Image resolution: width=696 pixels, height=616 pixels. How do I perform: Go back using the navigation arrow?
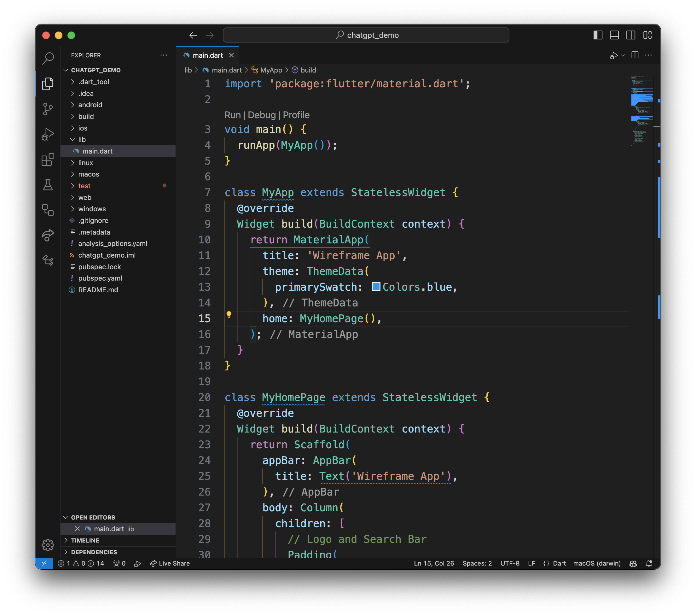click(x=194, y=35)
